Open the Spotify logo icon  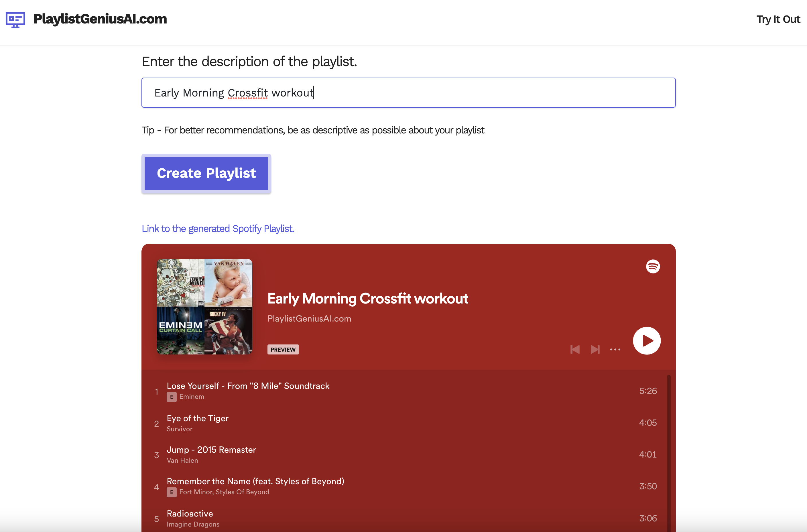(653, 266)
